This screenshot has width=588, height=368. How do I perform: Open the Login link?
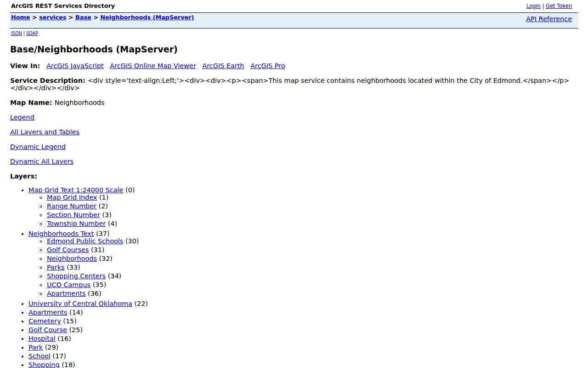coord(533,6)
